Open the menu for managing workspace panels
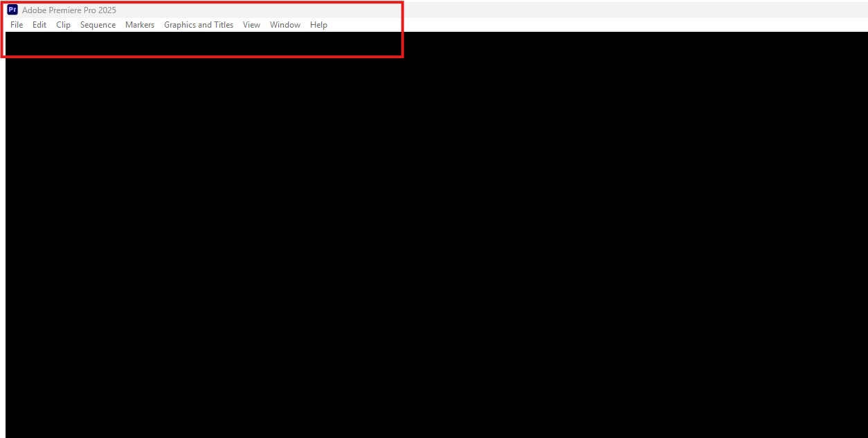The height and width of the screenshot is (438, 868). tap(285, 25)
